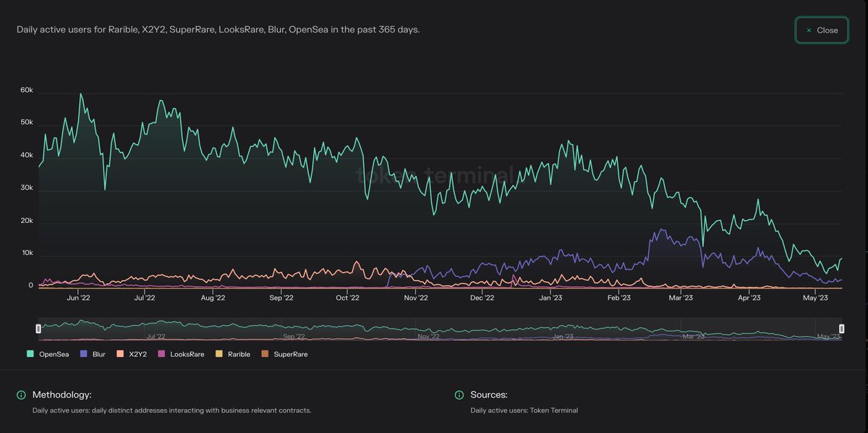Click the Jan '23 main-axis label
This screenshot has height=433, width=868.
coord(551,298)
